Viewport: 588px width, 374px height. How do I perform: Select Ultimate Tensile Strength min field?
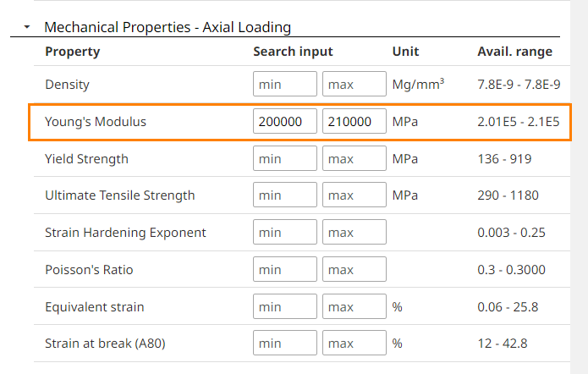[285, 195]
